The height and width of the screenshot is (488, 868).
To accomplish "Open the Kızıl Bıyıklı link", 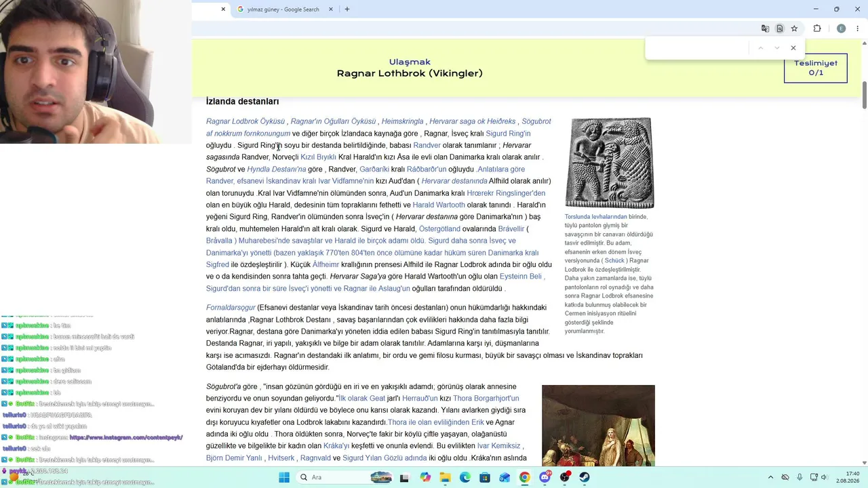I will pos(319,157).
